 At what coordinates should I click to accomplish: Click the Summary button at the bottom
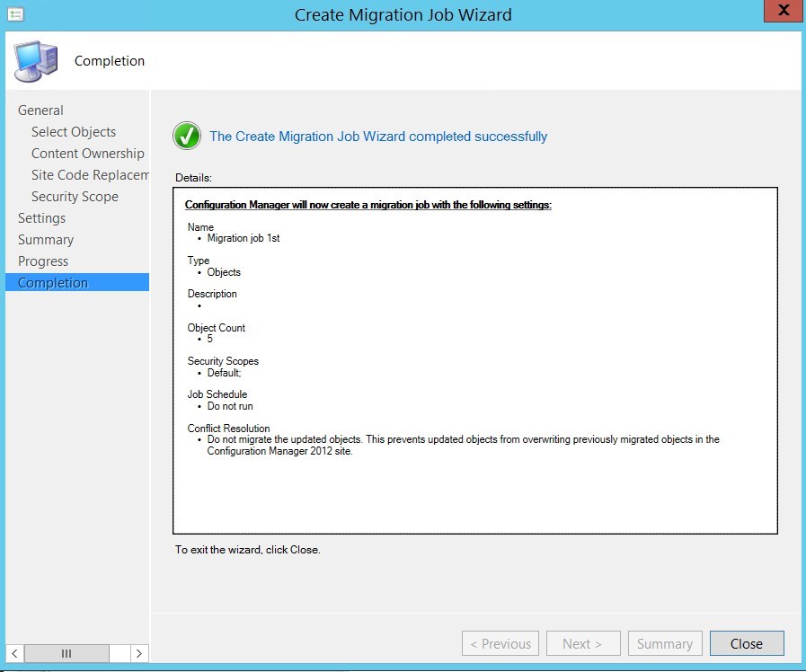click(x=665, y=643)
